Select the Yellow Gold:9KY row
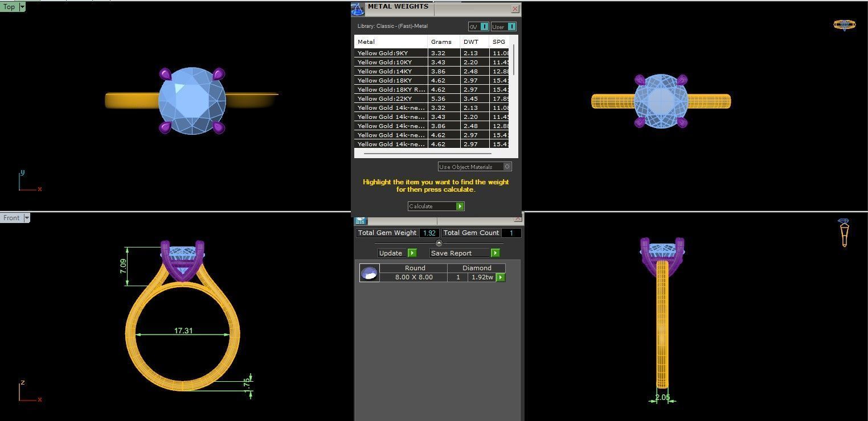The image size is (868, 421). coord(432,53)
